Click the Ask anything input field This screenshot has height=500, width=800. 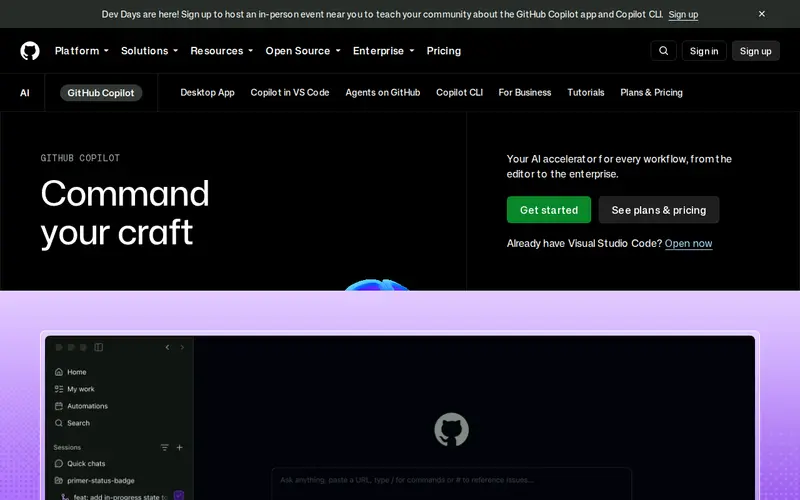[452, 483]
